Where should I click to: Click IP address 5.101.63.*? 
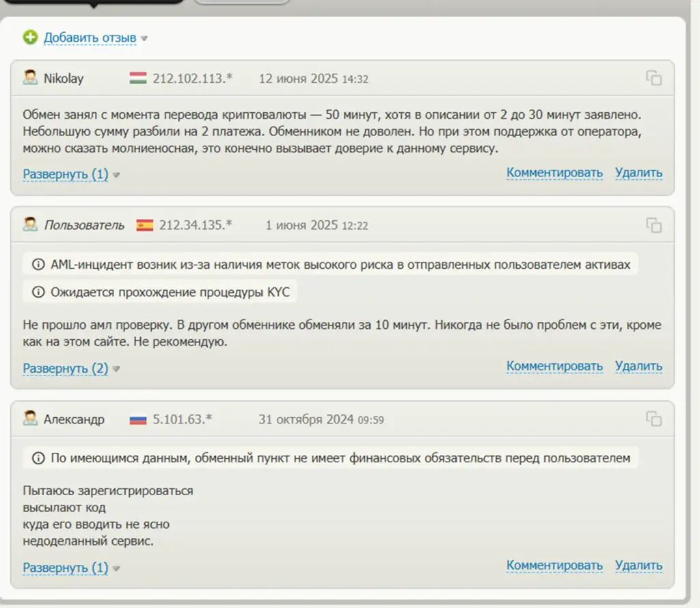point(182,419)
